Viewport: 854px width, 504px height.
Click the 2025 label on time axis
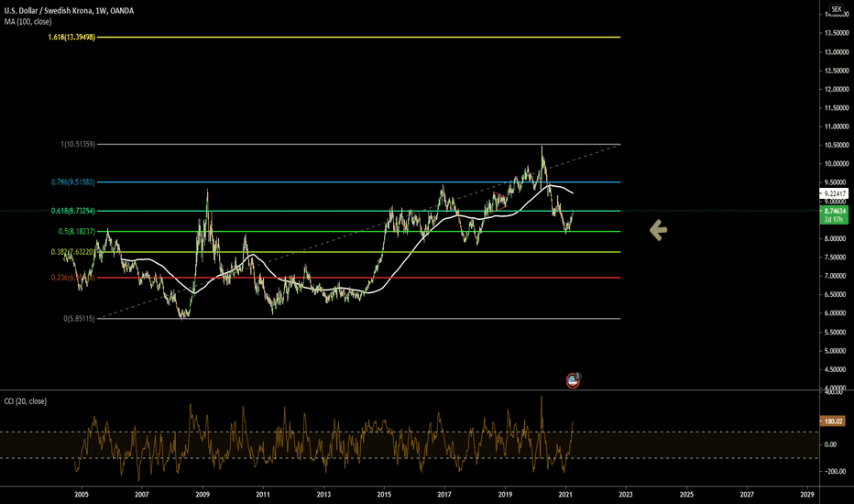(686, 495)
